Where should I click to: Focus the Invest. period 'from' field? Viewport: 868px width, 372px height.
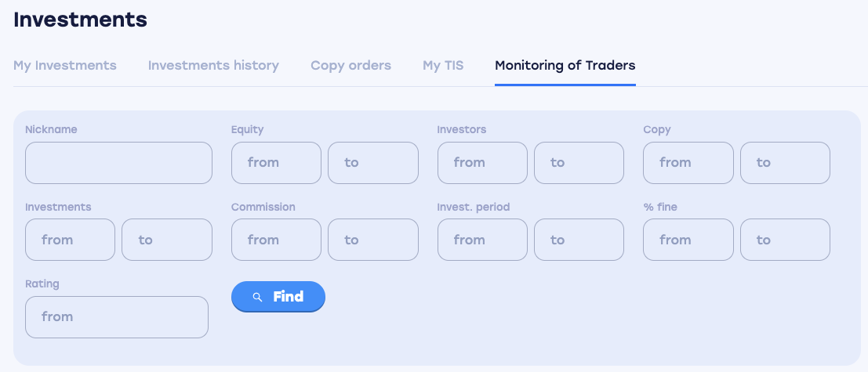pyautogui.click(x=482, y=240)
